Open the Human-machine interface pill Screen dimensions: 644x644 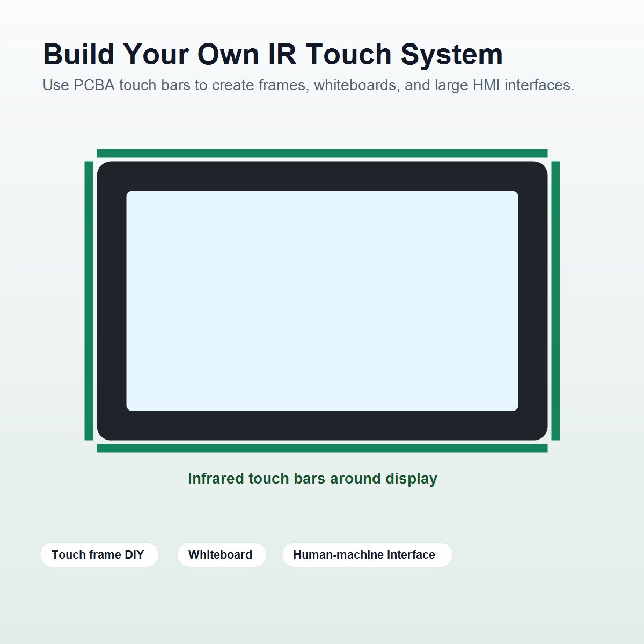pyautogui.click(x=367, y=554)
